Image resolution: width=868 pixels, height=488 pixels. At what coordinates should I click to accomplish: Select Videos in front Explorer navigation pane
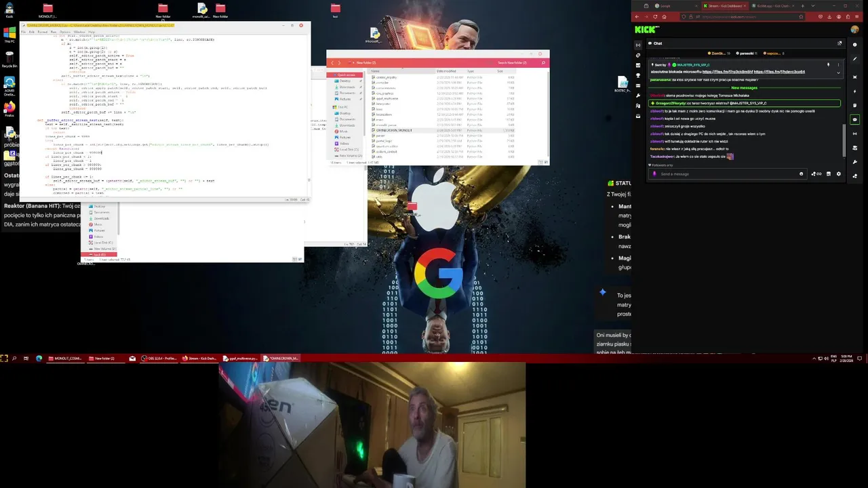[x=344, y=144]
